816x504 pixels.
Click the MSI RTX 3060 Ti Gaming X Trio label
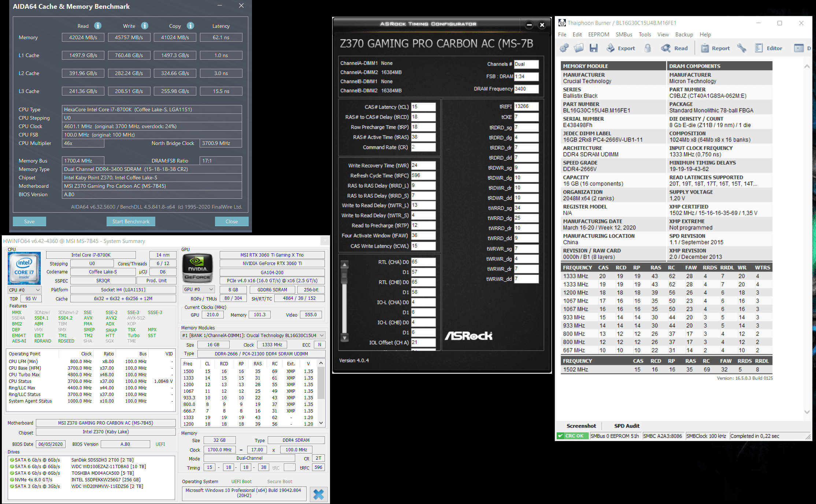pos(272,255)
